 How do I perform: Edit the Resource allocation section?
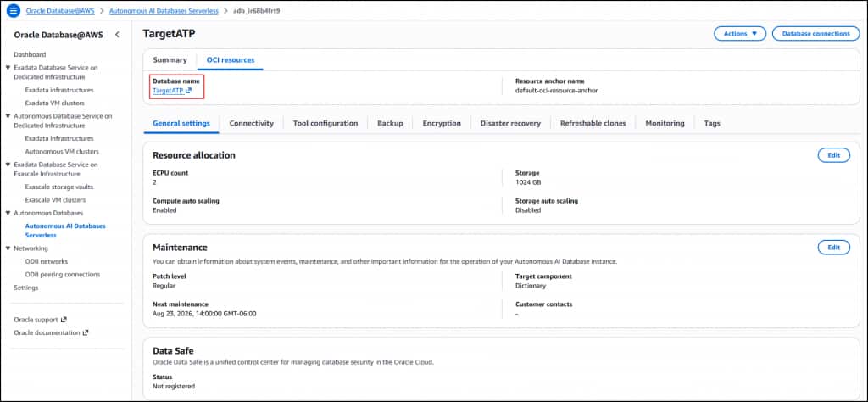click(834, 155)
